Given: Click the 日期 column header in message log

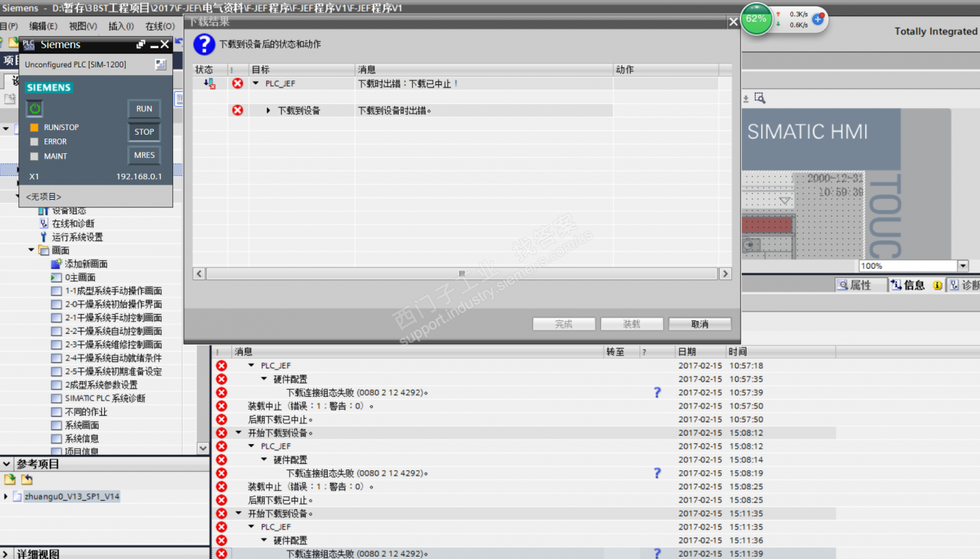Looking at the screenshot, I should pos(700,351).
